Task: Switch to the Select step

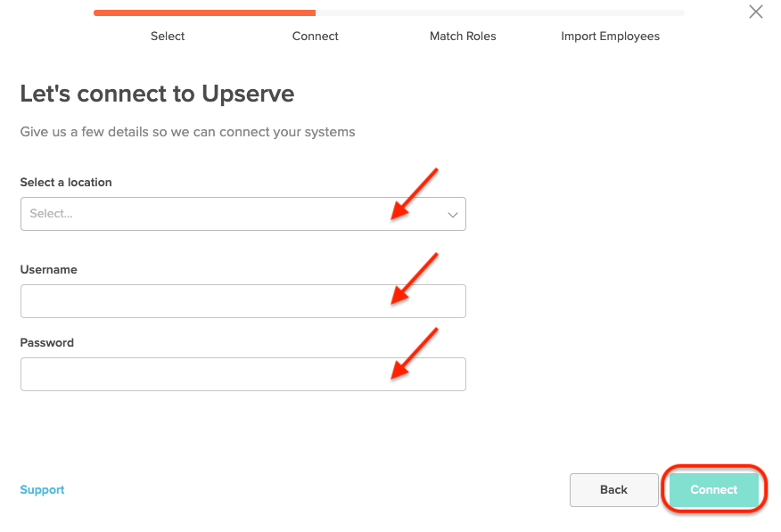Action: point(168,36)
